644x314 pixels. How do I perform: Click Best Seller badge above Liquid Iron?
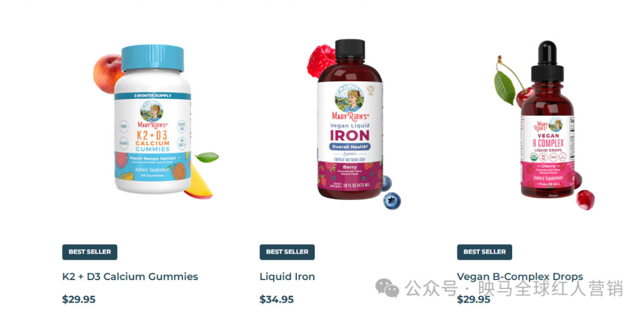pos(287,252)
